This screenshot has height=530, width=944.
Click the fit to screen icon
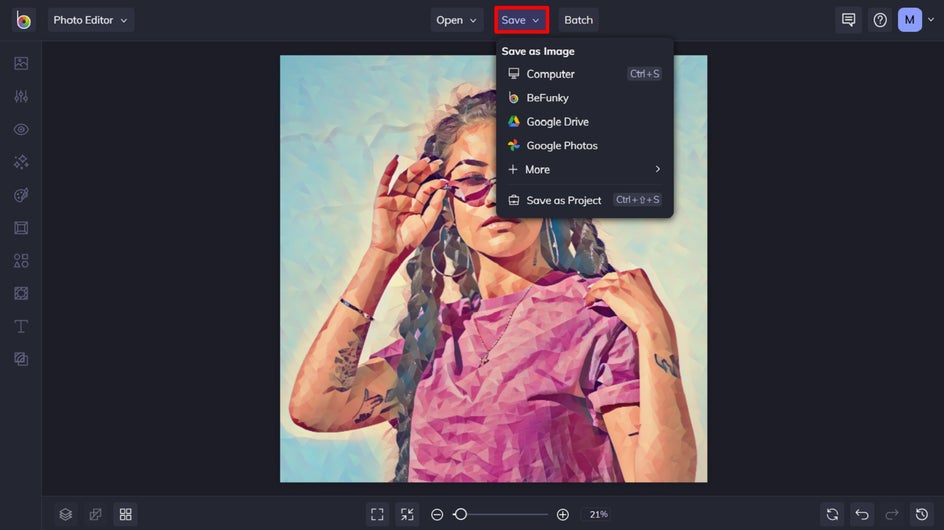(377, 514)
